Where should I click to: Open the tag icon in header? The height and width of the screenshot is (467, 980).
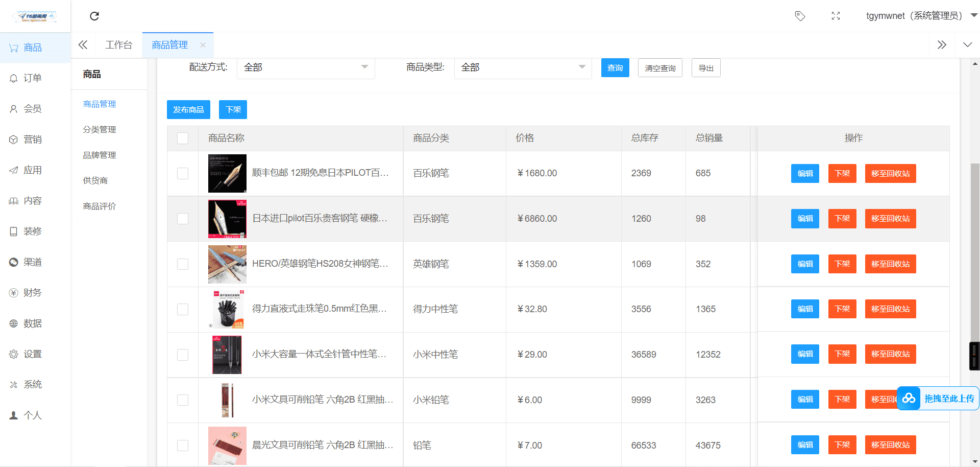pyautogui.click(x=800, y=16)
